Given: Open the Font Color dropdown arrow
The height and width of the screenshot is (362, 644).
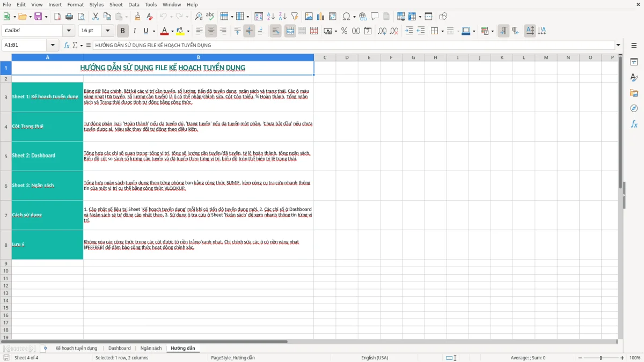Looking at the screenshot, I should (172, 31).
